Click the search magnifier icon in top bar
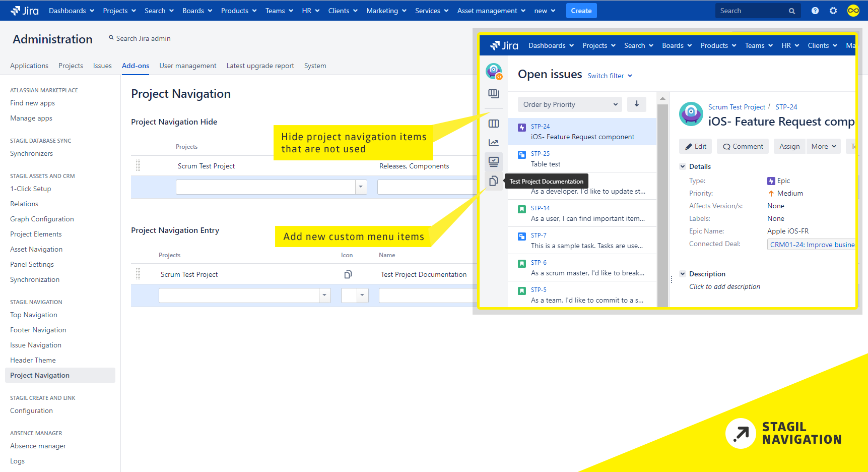 [x=792, y=11]
